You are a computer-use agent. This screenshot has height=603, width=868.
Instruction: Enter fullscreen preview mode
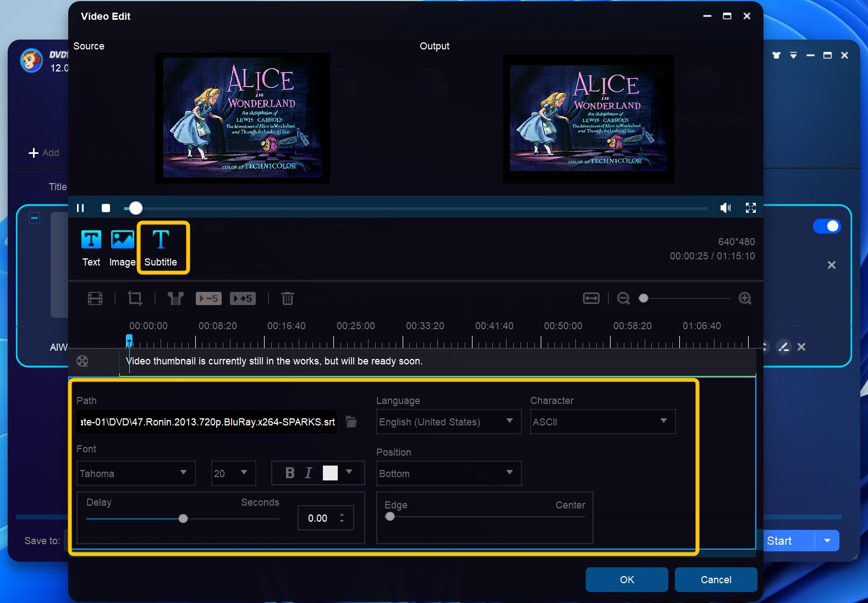751,208
